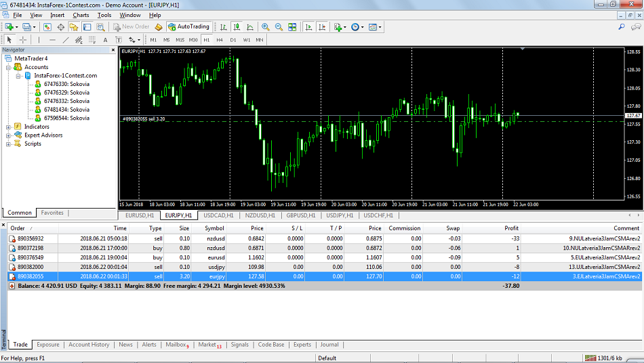Set timeframe to H4
The width and height of the screenshot is (644, 363).
220,40
